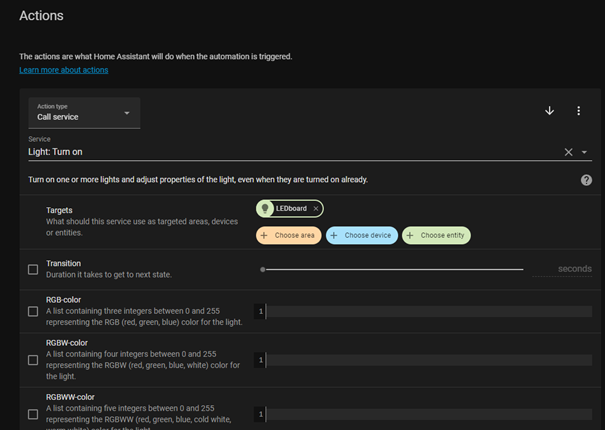
Task: Open Learn more about actions link
Action: coord(64,70)
